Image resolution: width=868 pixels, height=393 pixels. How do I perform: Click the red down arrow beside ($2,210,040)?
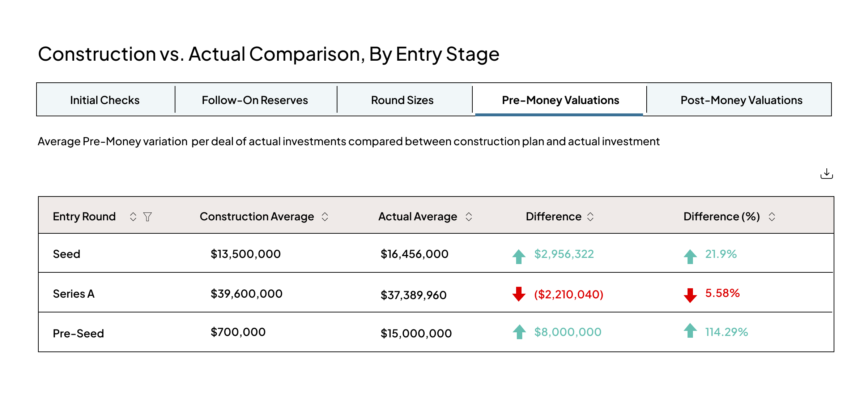click(519, 294)
